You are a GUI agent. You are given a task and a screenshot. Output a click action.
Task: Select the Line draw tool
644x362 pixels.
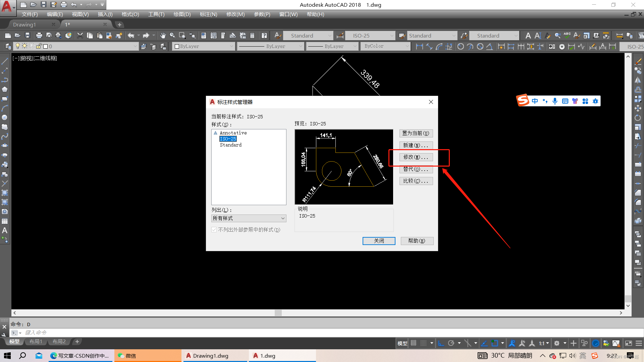[5, 61]
